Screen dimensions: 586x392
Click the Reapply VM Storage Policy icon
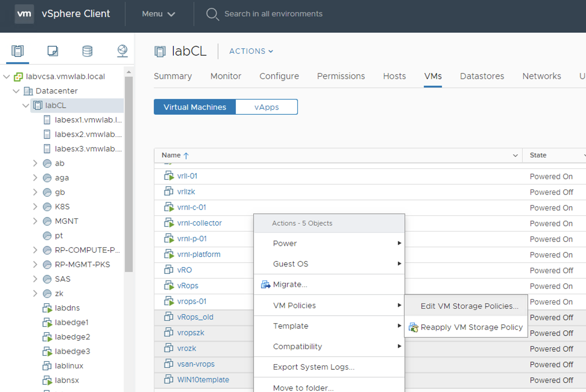(x=413, y=327)
